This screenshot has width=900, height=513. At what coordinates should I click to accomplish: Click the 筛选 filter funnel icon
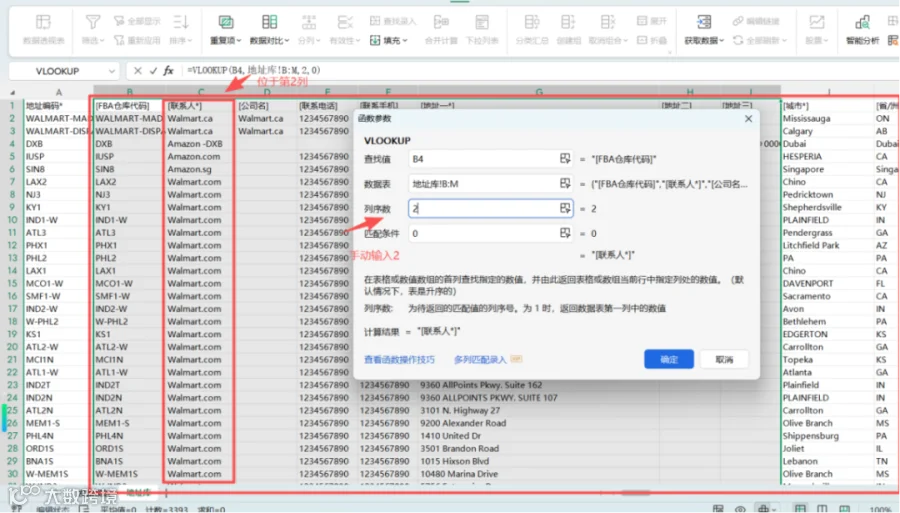click(x=92, y=23)
